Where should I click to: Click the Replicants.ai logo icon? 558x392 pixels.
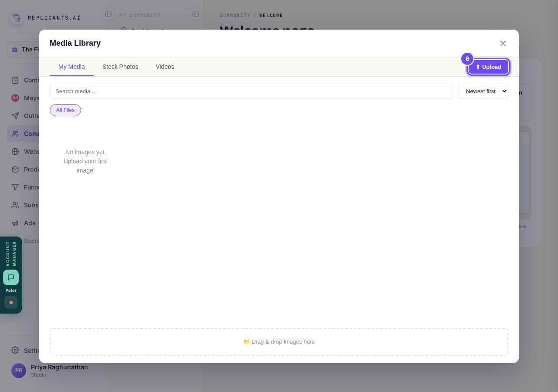coord(17,18)
